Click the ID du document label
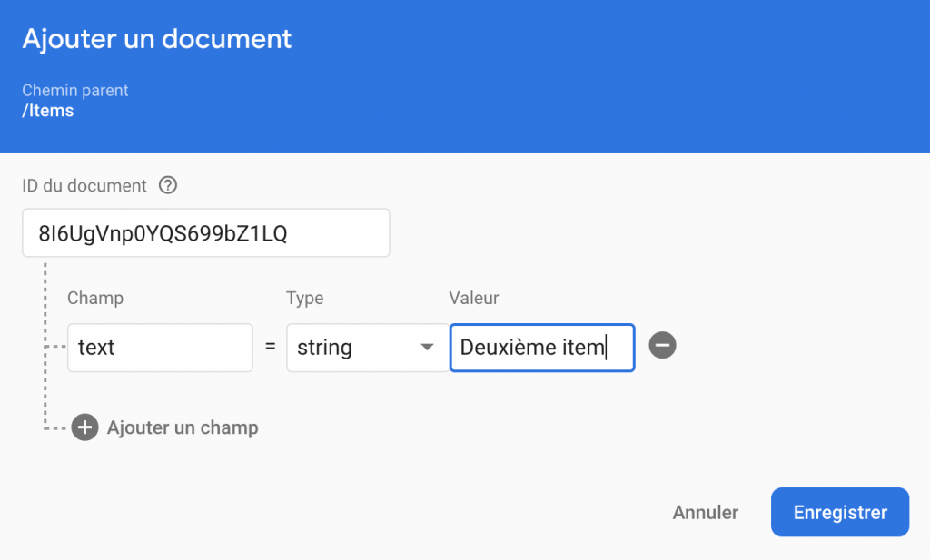The width and height of the screenshot is (930, 560). click(84, 185)
